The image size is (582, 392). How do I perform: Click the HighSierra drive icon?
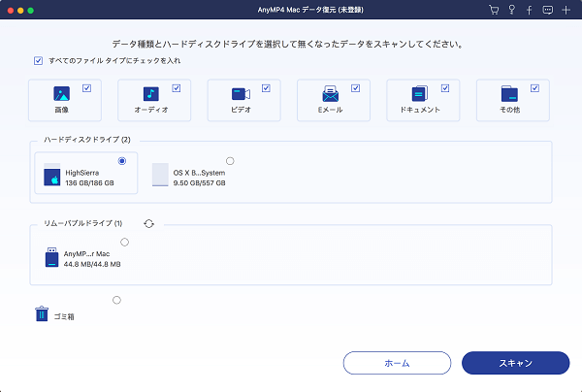pyautogui.click(x=52, y=174)
